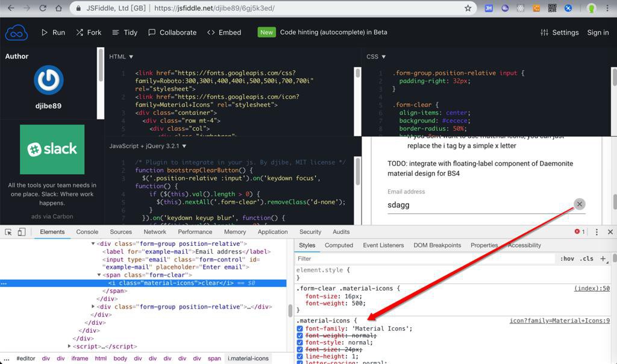Toggle the line-height: 1 checkbox
This screenshot has height=364, width=617.
(x=300, y=356)
